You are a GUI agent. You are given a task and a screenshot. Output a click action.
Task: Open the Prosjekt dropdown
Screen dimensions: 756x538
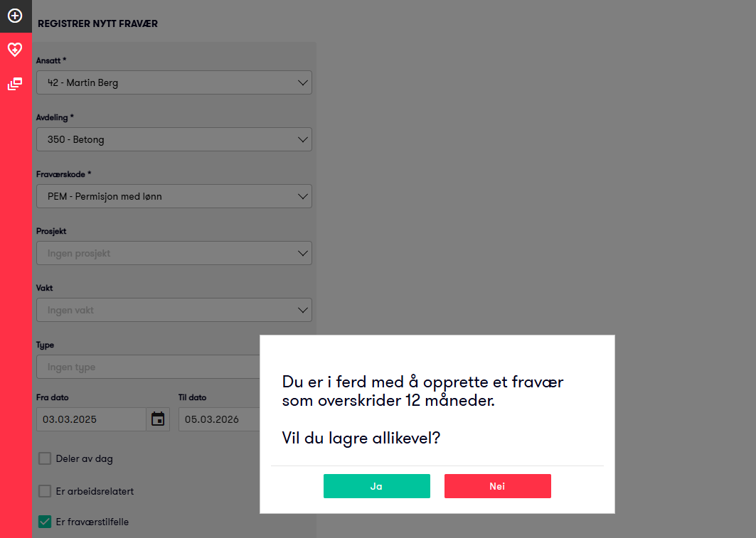(174, 254)
